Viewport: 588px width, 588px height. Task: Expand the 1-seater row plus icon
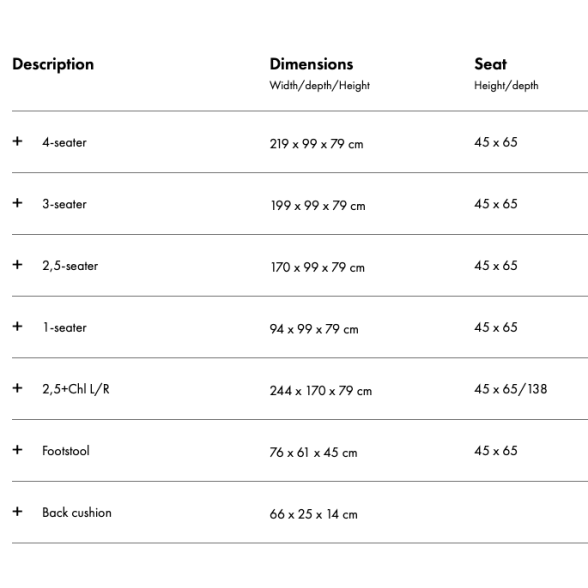click(x=17, y=326)
